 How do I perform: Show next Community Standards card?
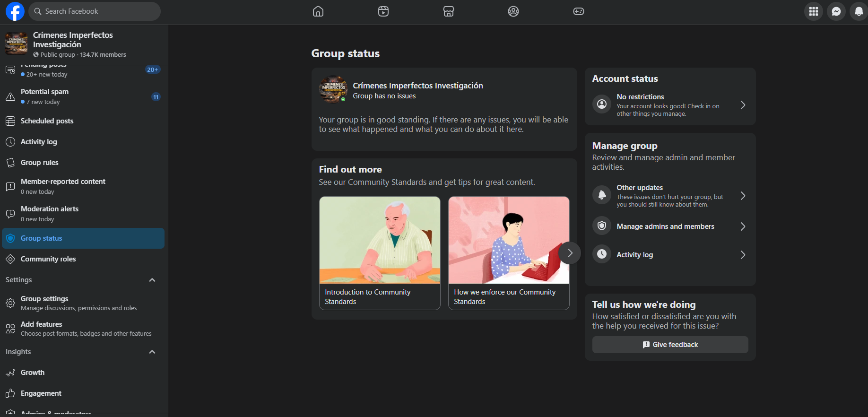click(x=570, y=253)
